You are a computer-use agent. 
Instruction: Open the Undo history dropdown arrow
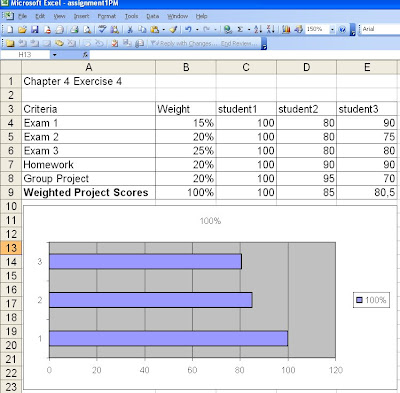[197, 30]
